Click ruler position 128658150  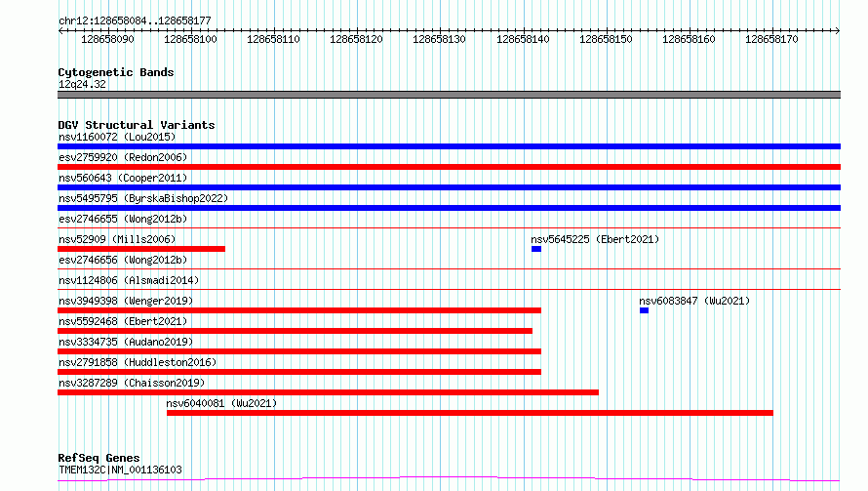[607, 39]
